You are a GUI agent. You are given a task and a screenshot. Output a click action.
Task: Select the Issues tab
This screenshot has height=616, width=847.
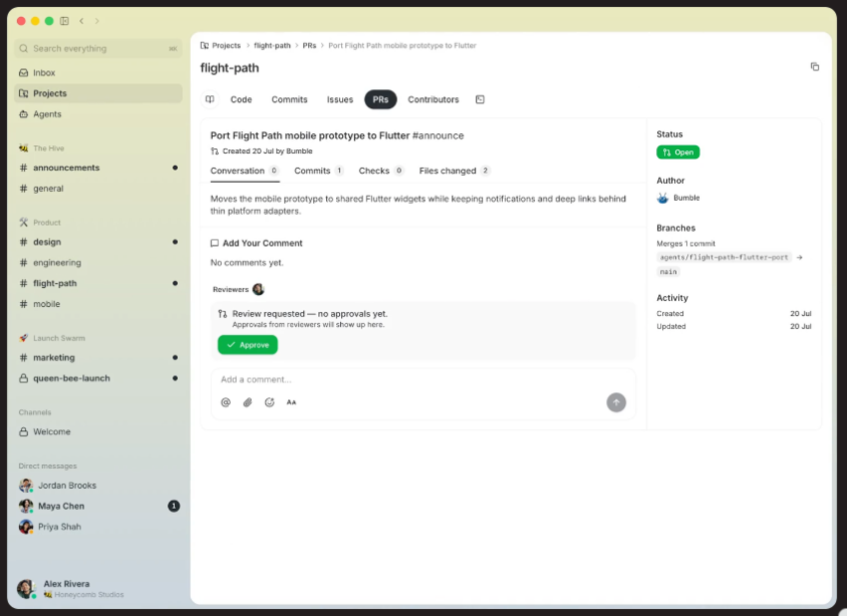(340, 99)
